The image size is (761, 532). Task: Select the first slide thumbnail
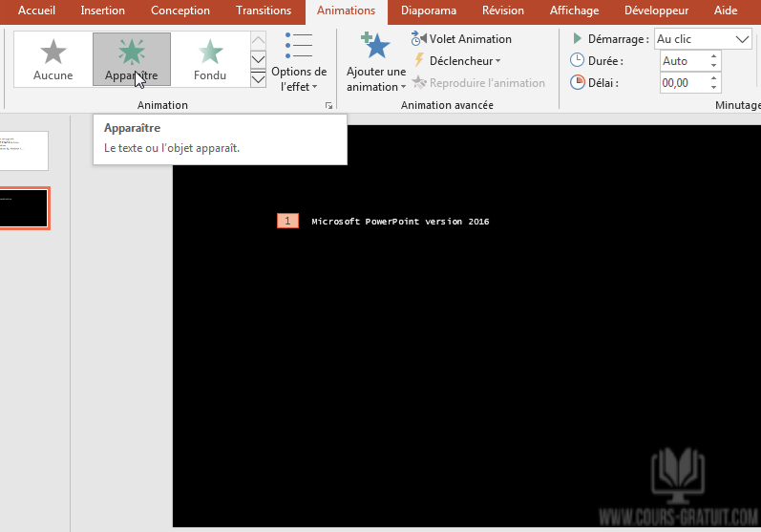[24, 150]
